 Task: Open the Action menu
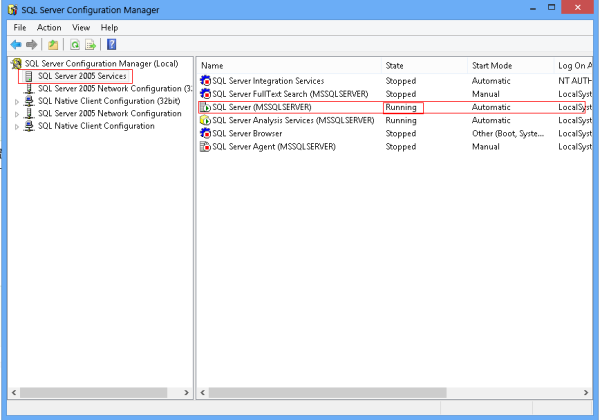click(49, 28)
